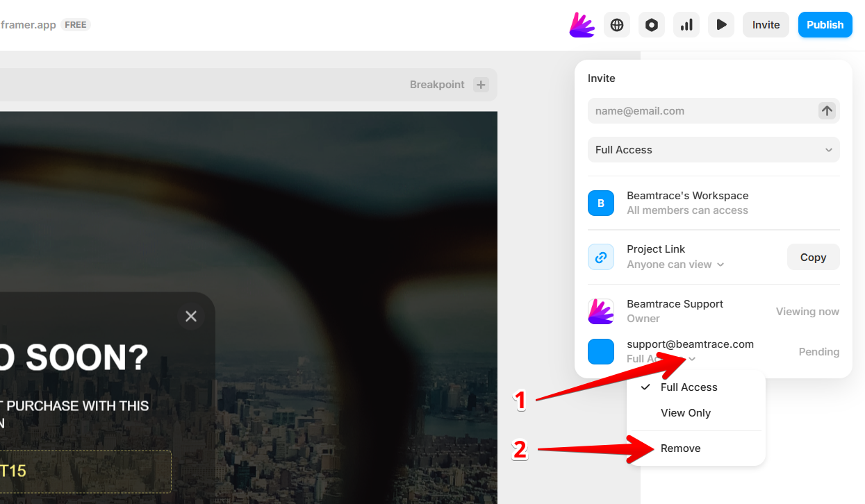The width and height of the screenshot is (865, 504).
Task: Expand access chevron under support@beamtrace.com
Action: point(693,359)
